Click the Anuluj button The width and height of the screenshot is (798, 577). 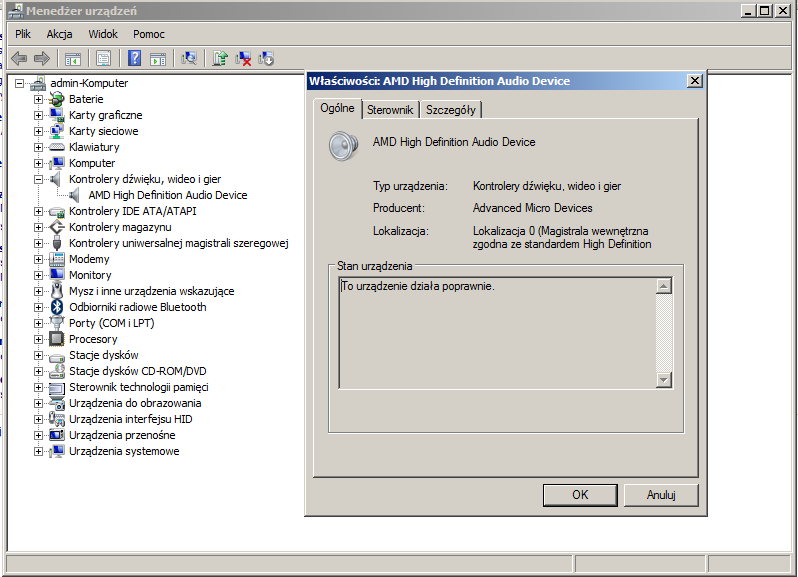click(661, 495)
